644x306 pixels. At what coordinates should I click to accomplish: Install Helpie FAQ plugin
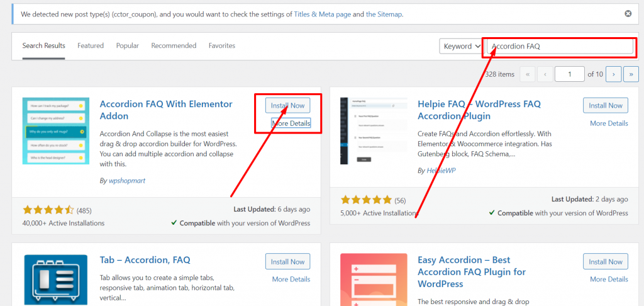pyautogui.click(x=606, y=105)
